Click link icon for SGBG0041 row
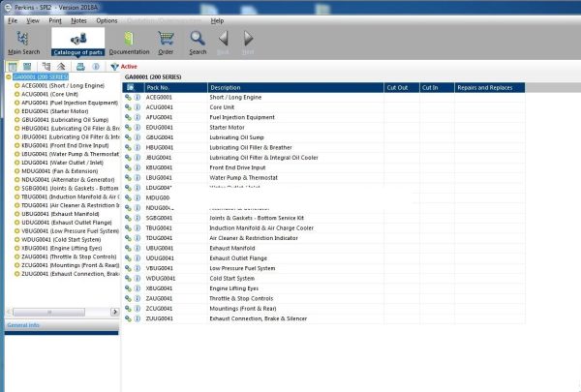This screenshot has height=392, width=581. coord(128,218)
